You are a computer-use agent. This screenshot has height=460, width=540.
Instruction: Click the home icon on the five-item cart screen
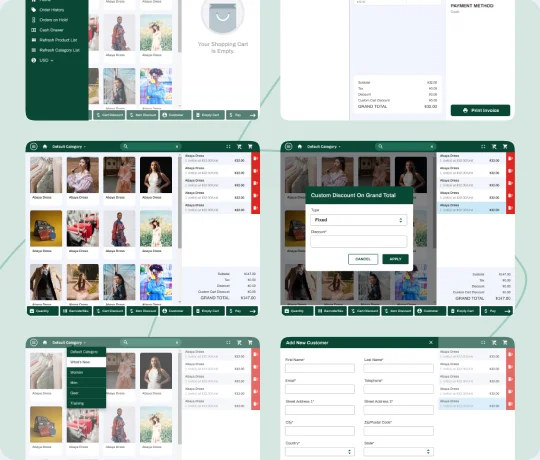(x=45, y=147)
